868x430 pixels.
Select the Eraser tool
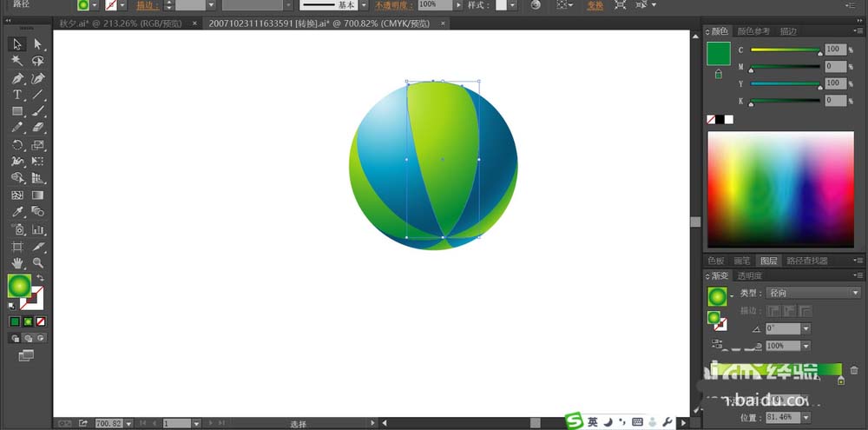[x=37, y=128]
